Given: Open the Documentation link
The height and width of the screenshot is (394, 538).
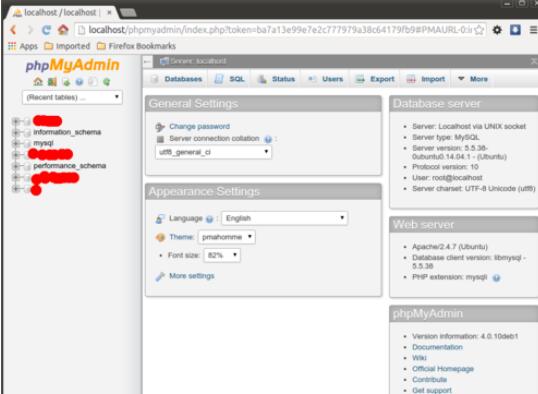Looking at the screenshot, I should (437, 347).
